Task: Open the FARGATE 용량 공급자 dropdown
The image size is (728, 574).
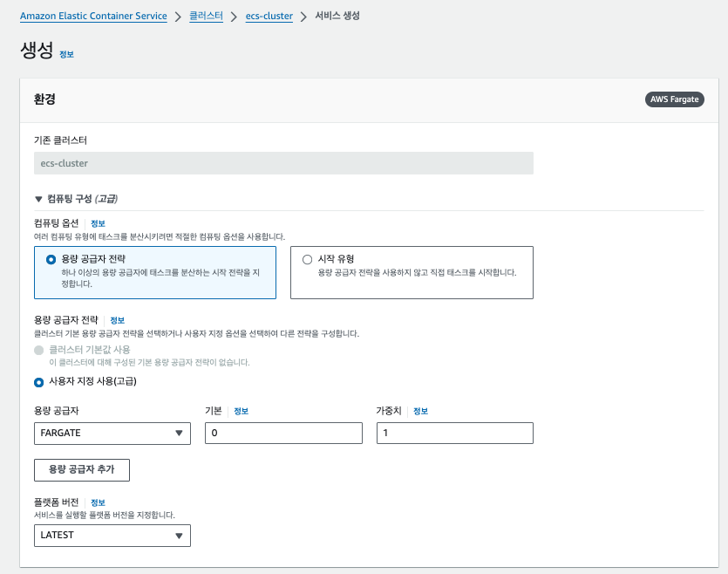Action: (x=112, y=433)
